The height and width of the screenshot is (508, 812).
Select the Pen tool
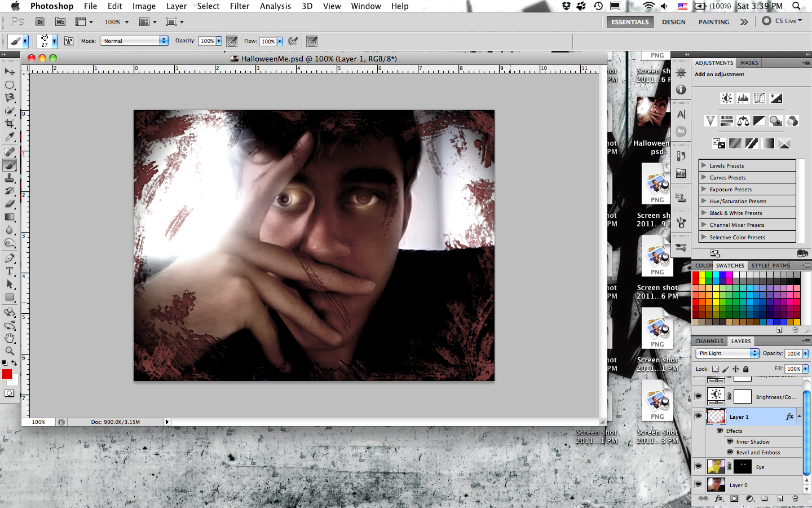(10, 258)
